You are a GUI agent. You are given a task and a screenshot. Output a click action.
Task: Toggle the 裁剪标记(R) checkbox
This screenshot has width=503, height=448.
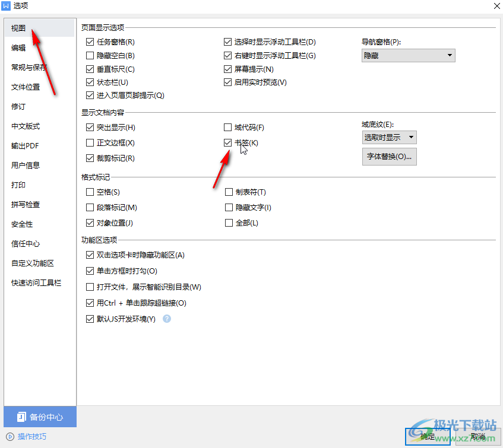tap(90, 158)
